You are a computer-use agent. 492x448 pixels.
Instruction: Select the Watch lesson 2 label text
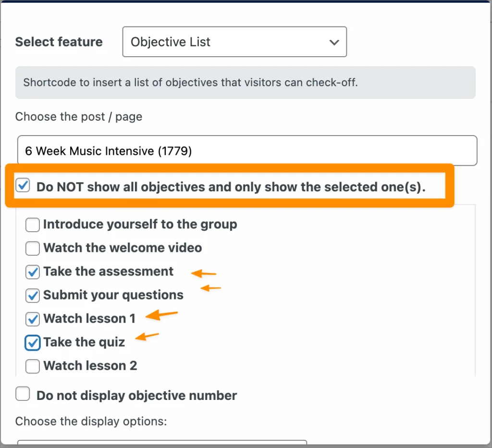pos(89,366)
